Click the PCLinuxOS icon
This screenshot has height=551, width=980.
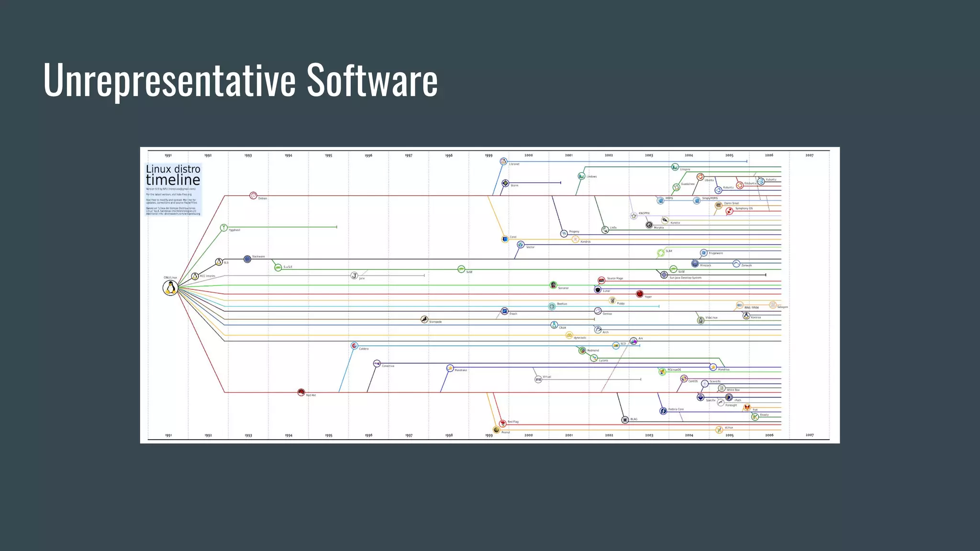pyautogui.click(x=662, y=371)
